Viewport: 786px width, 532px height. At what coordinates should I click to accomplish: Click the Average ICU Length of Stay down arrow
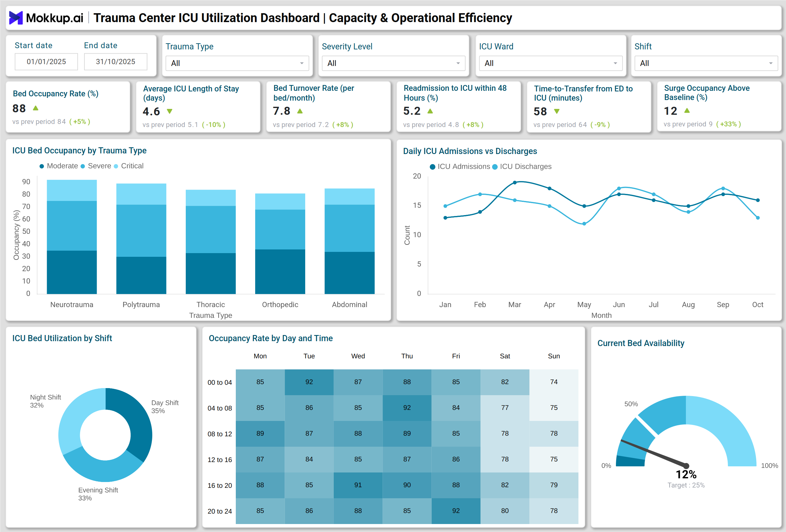170,111
